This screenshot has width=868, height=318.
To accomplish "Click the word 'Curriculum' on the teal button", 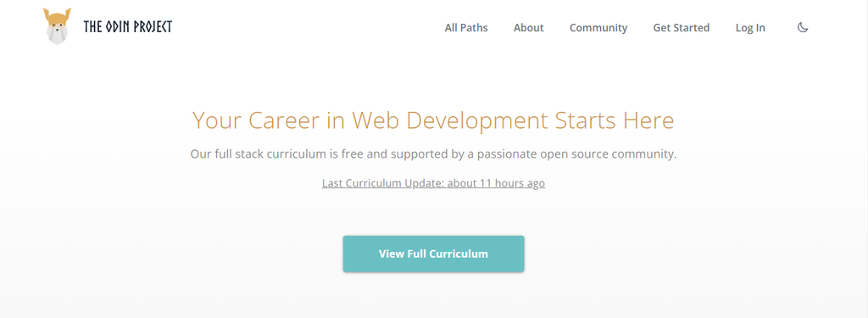I will [459, 254].
